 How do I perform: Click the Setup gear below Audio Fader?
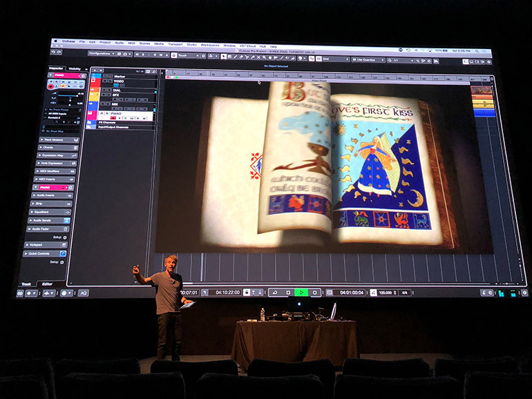[x=64, y=237]
